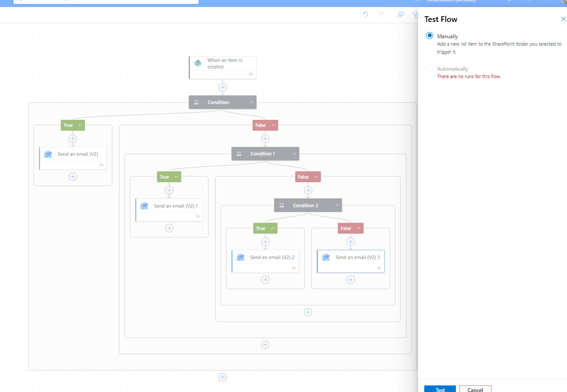Collapse the Condition 1 block

coord(294,154)
